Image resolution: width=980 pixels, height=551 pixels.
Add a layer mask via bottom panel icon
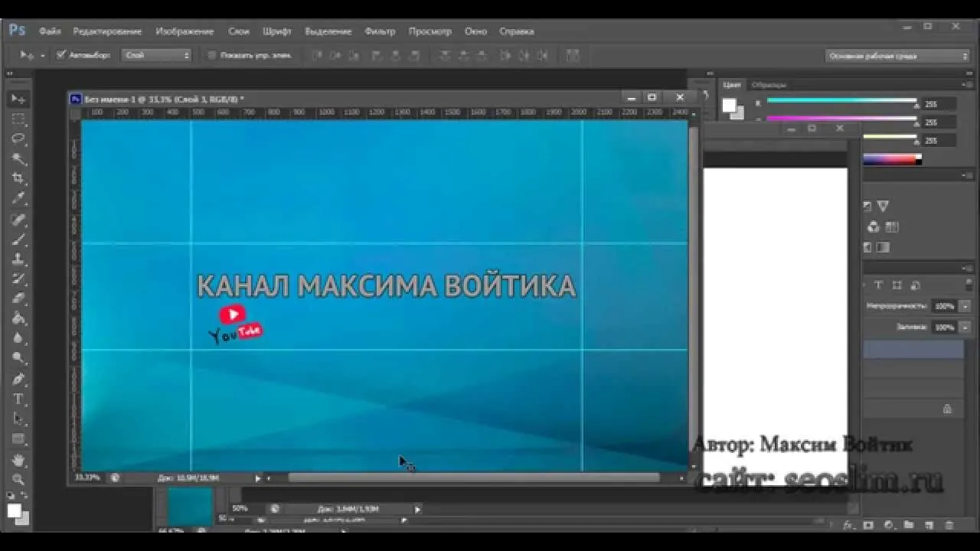click(x=868, y=526)
